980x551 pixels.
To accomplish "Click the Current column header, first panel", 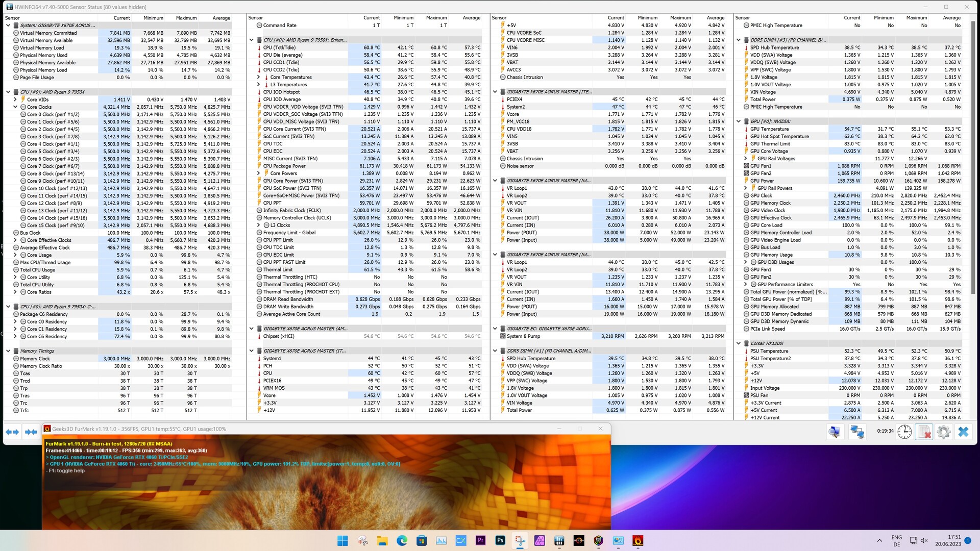I will 121,18.
